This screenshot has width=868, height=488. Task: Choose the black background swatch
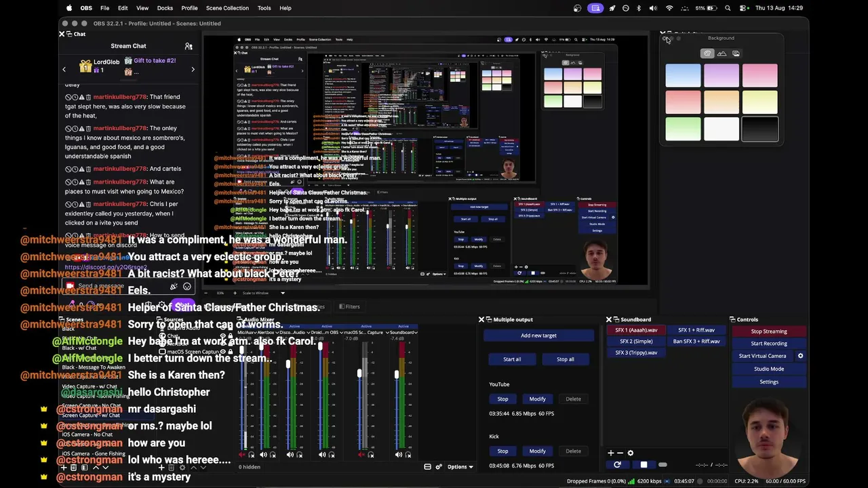pyautogui.click(x=760, y=129)
